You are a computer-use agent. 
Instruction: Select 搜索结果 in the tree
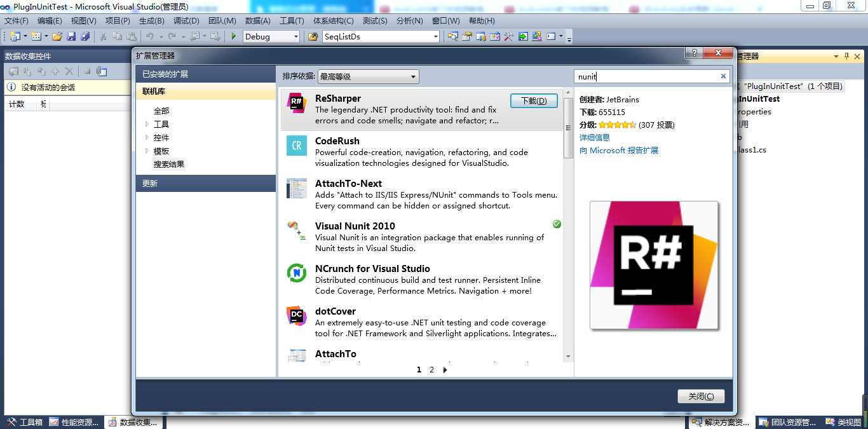(169, 164)
